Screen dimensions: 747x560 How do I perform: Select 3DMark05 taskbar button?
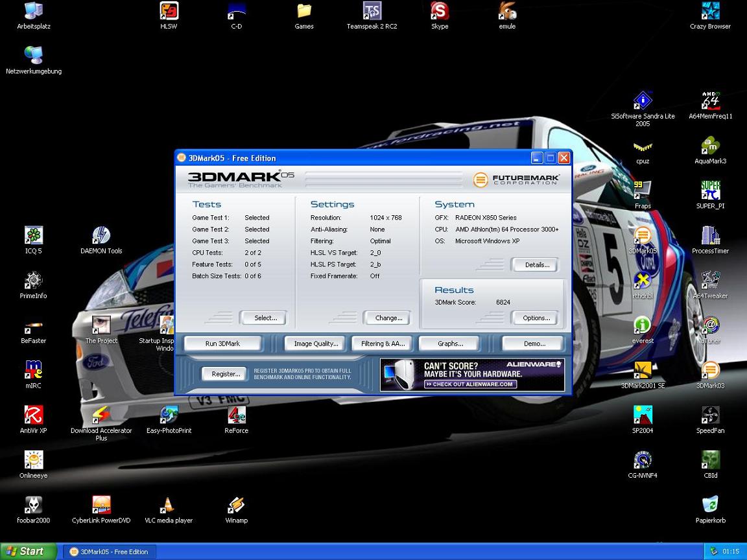coord(109,552)
